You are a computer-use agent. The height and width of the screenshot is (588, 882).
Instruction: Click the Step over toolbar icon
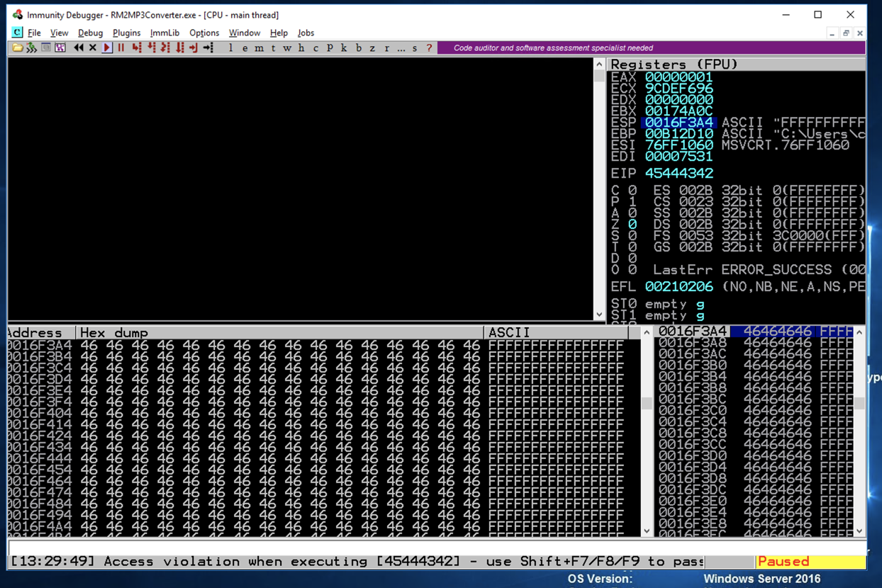pyautogui.click(x=151, y=47)
